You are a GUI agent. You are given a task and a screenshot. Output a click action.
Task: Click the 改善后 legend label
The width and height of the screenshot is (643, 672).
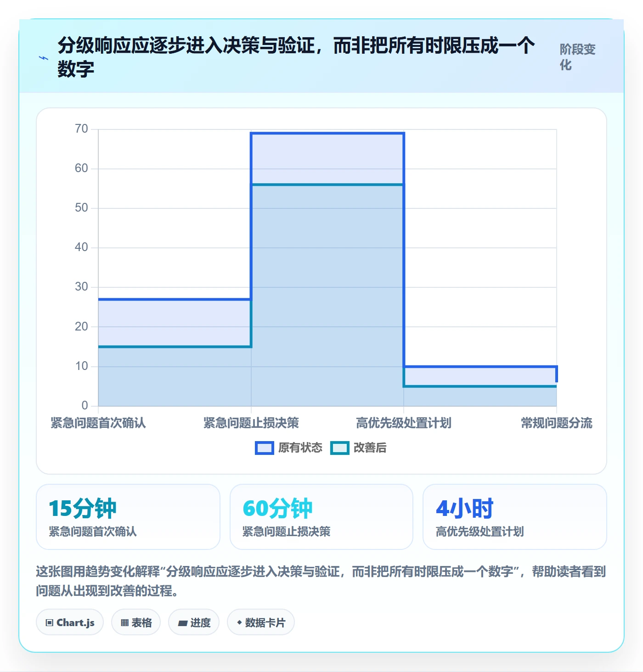[x=370, y=448]
